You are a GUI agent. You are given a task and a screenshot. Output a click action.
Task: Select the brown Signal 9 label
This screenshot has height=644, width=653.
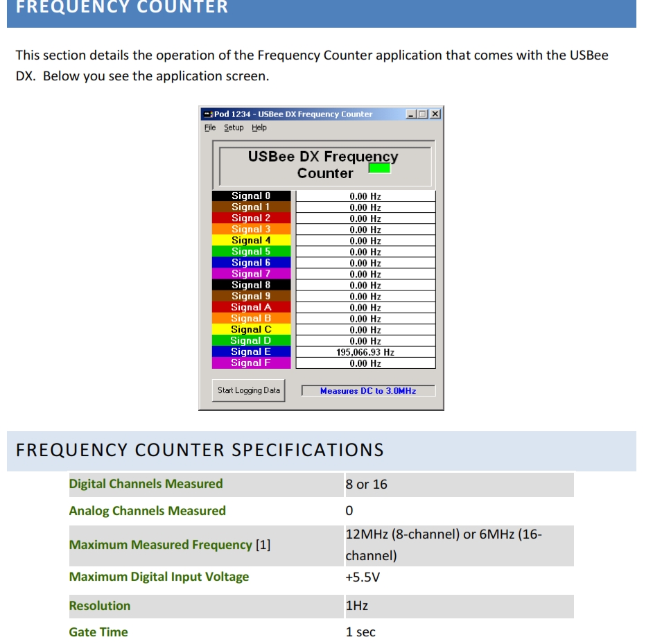click(251, 296)
